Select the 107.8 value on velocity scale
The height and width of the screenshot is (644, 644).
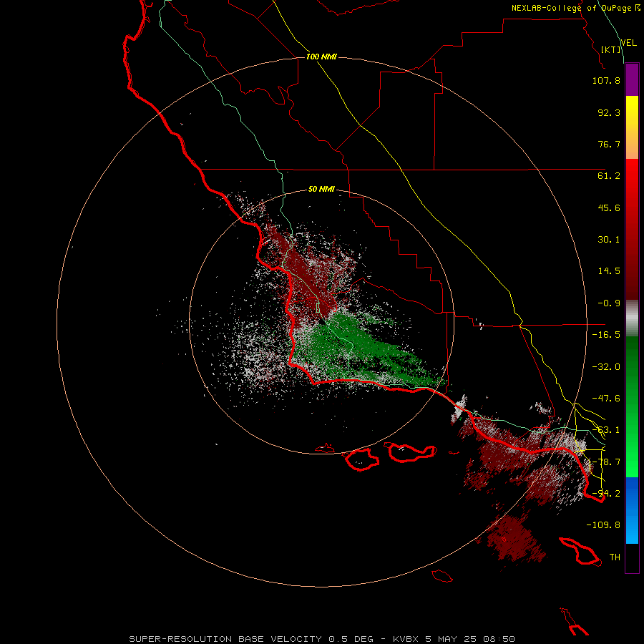(x=606, y=80)
